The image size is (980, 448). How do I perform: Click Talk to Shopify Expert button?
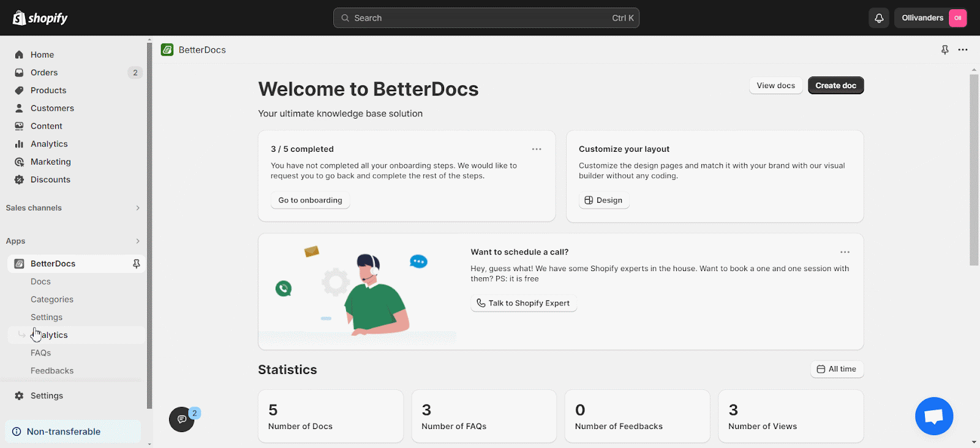[x=524, y=303]
